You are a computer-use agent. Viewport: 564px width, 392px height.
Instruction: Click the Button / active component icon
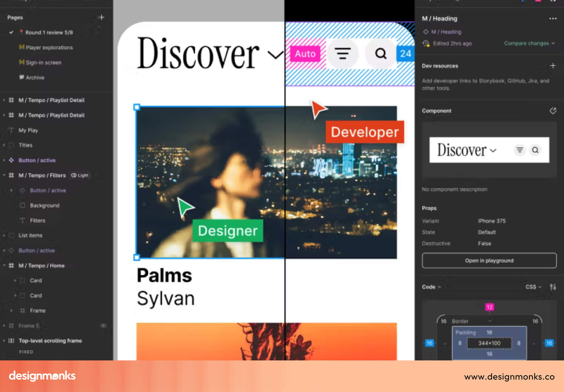(11, 160)
